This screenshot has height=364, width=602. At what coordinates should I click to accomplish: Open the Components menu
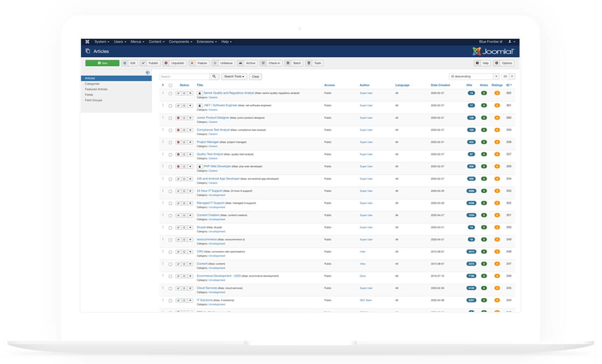pos(180,42)
